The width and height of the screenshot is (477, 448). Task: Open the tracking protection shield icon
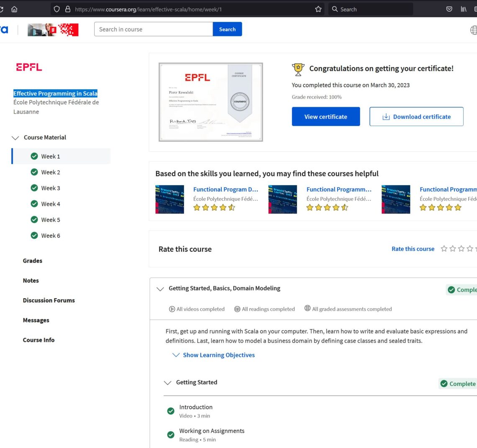click(56, 9)
